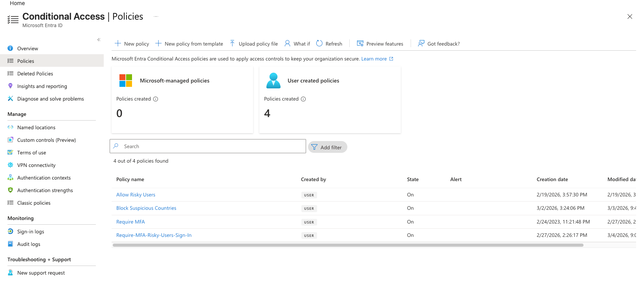This screenshot has width=644, height=286.
Task: Click the Sign-in logs icon
Action: 10,231
